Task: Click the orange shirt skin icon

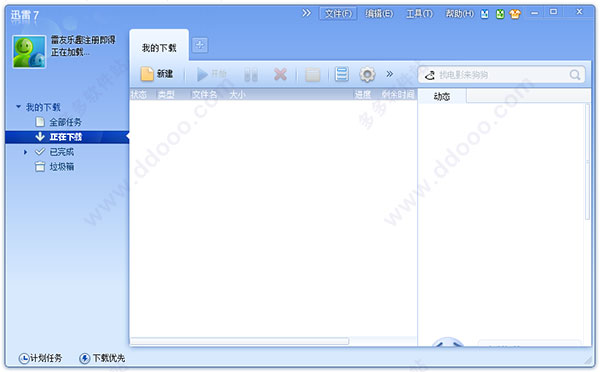Action: tap(515, 15)
